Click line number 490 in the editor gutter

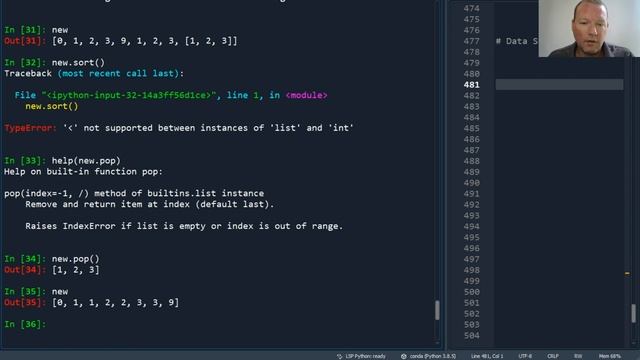(471, 183)
